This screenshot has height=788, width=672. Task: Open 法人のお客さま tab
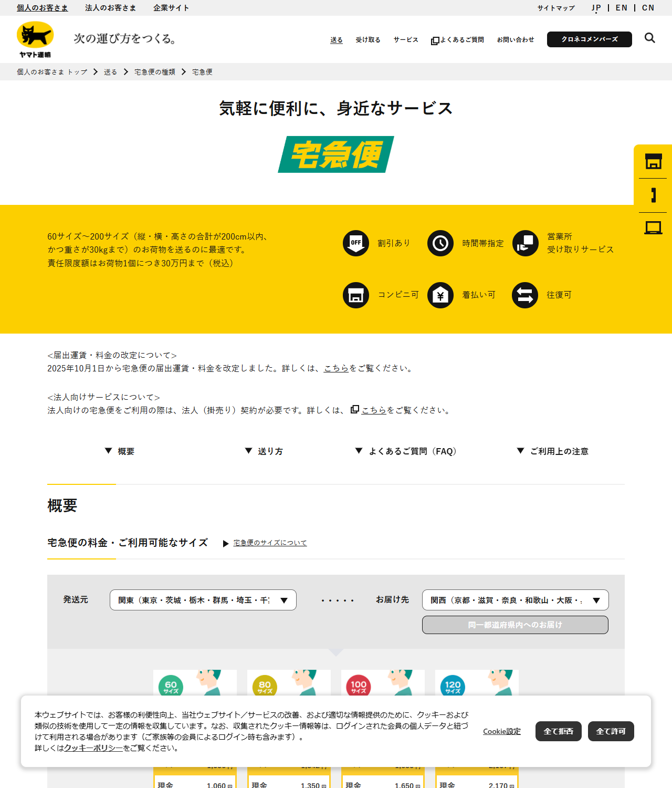pos(111,8)
